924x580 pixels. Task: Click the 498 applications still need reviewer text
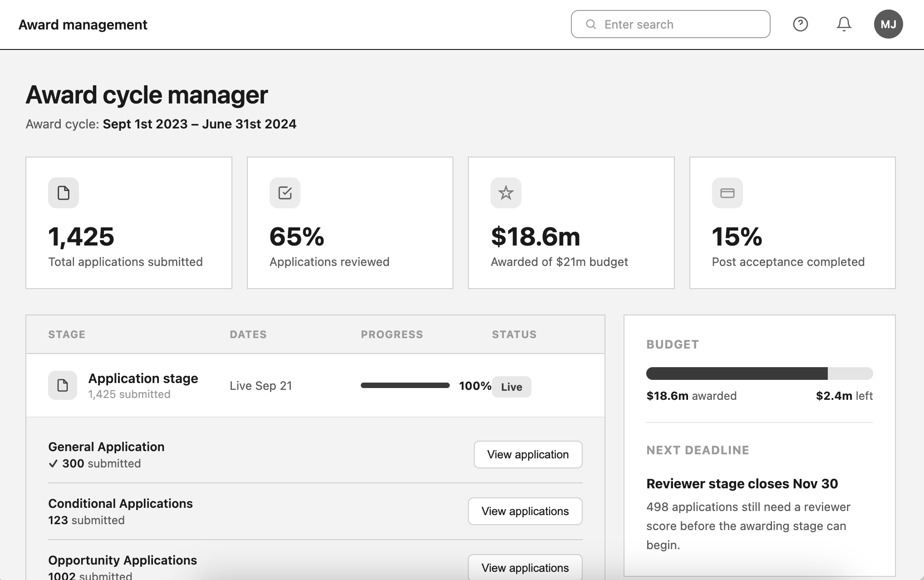[748, 526]
